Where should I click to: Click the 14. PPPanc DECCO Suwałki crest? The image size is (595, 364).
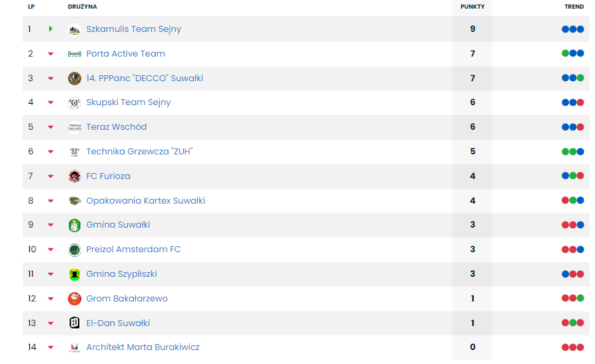75,79
